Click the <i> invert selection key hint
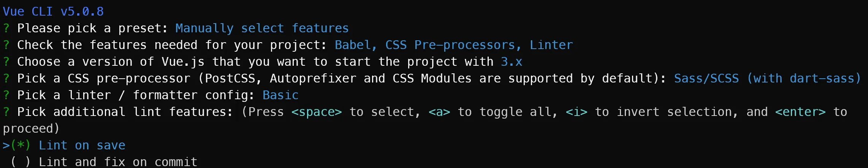 click(x=577, y=112)
